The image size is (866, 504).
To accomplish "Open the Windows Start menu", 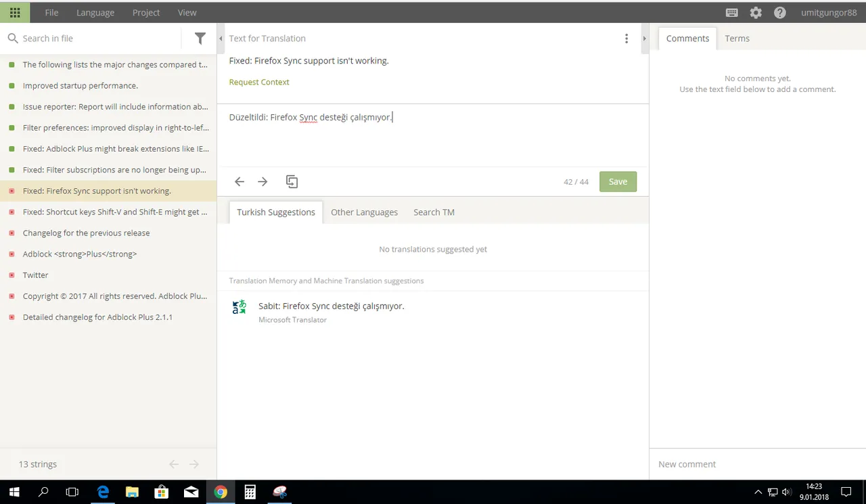I will tap(14, 492).
